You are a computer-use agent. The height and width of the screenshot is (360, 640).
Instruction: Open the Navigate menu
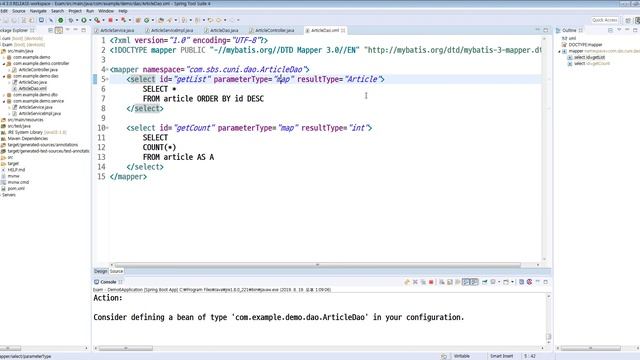(38, 11)
